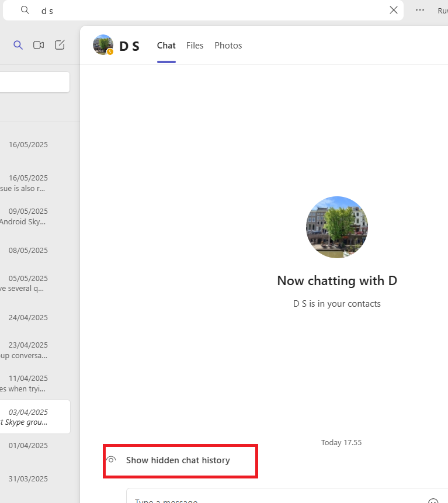Open the chat dated 08/05/2025
The height and width of the screenshot is (503, 448).
pyautogui.click(x=34, y=250)
